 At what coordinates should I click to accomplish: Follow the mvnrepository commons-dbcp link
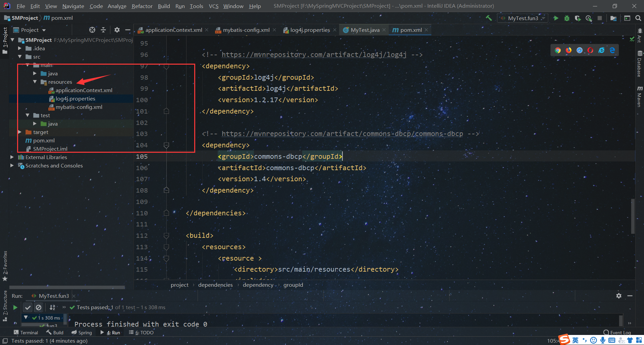click(342, 134)
